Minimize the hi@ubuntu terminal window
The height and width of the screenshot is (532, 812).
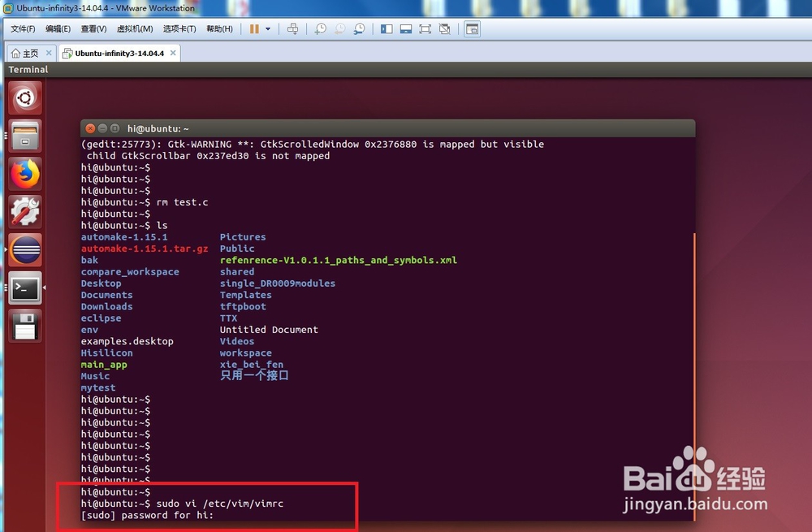click(x=102, y=128)
